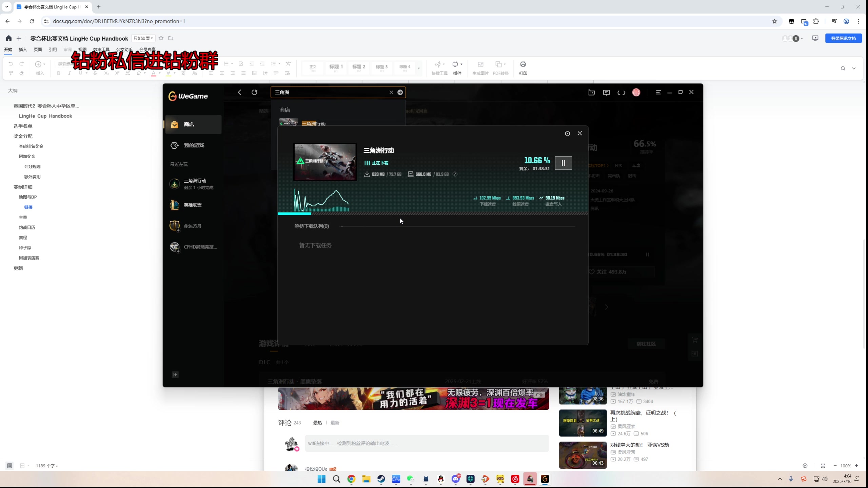The image size is (868, 488).
Task: Open Discord from the taskbar
Action: (456, 479)
